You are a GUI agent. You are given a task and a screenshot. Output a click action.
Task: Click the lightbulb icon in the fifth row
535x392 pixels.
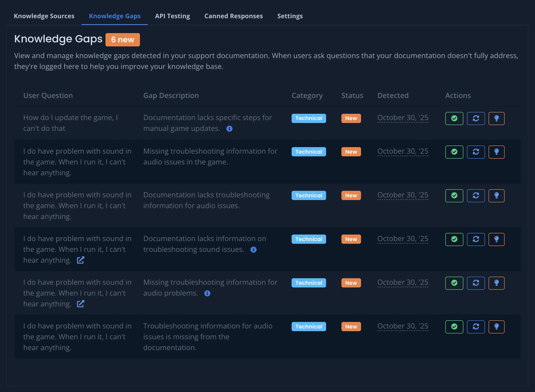(496, 283)
